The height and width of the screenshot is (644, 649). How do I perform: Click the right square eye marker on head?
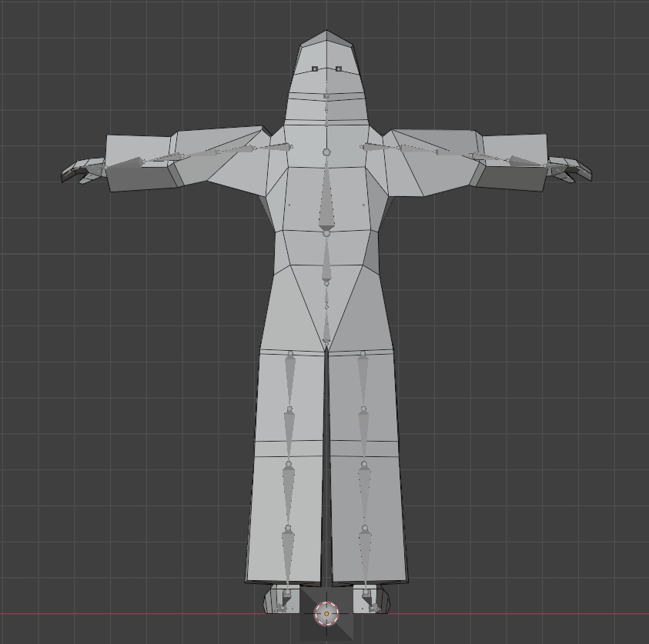tap(339, 68)
